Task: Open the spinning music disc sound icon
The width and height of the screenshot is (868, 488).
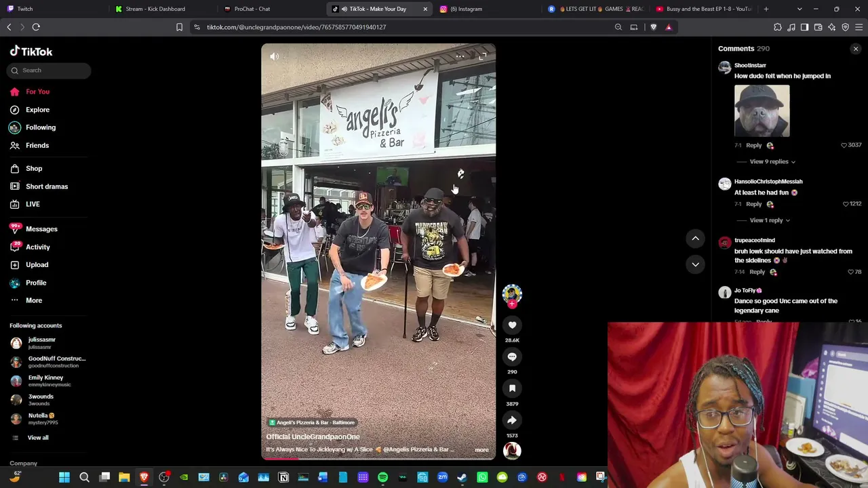Action: (x=512, y=450)
